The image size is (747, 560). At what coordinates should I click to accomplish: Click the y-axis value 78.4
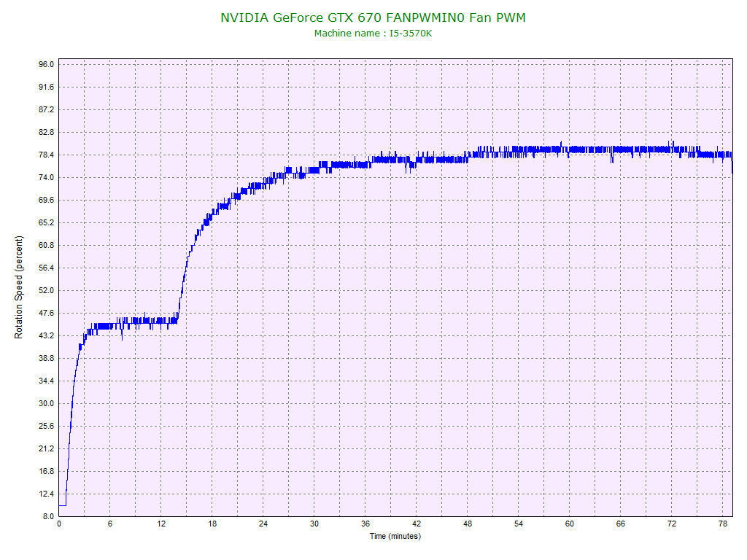[46, 155]
